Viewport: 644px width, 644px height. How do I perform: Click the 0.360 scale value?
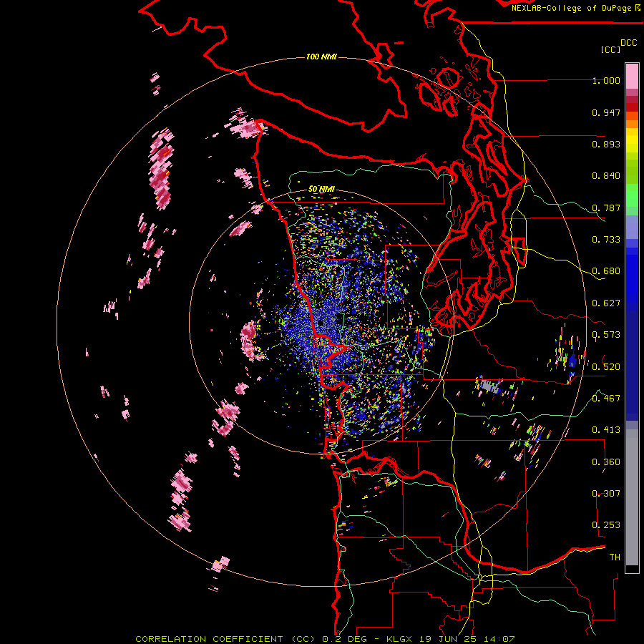606,462
